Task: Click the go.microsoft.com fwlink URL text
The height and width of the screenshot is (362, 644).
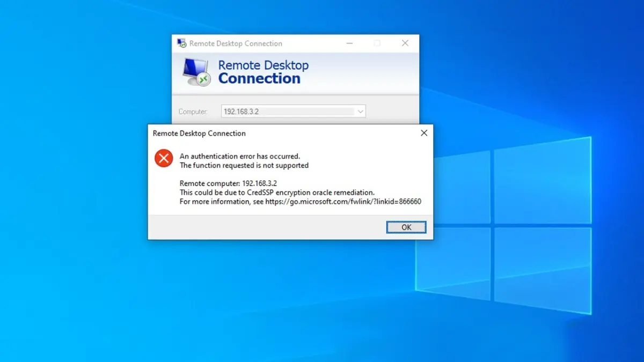Action: coord(343,202)
